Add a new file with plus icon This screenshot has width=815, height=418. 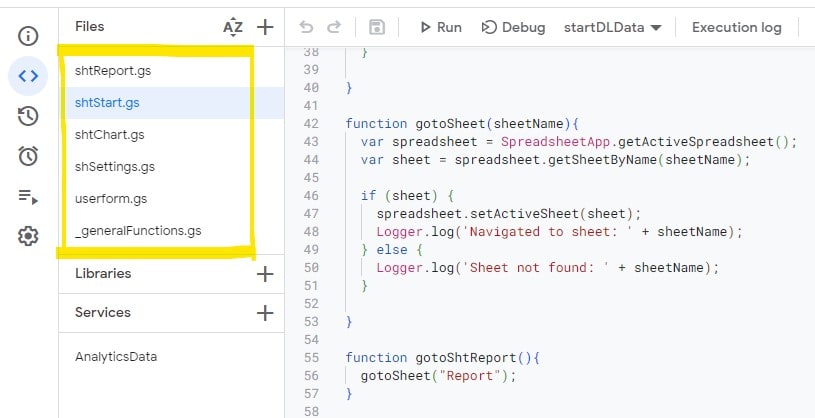(x=265, y=28)
